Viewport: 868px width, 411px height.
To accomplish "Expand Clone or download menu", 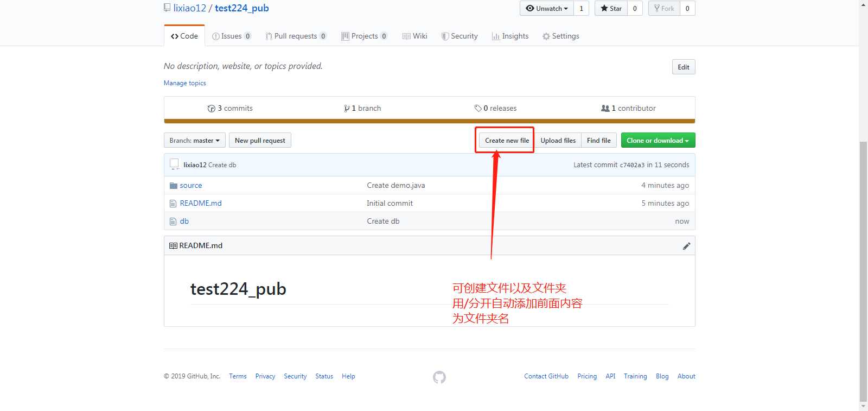I will click(658, 141).
